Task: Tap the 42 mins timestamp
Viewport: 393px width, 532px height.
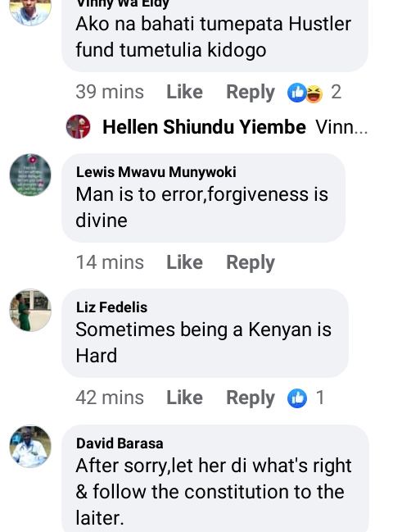Action: [x=110, y=398]
